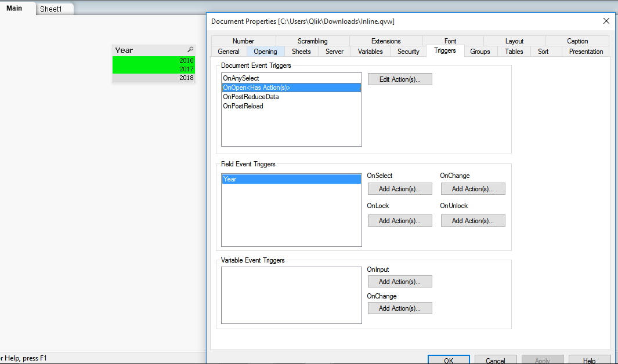The height and width of the screenshot is (364, 618).
Task: Add action for field OnChange
Action: [472, 189]
